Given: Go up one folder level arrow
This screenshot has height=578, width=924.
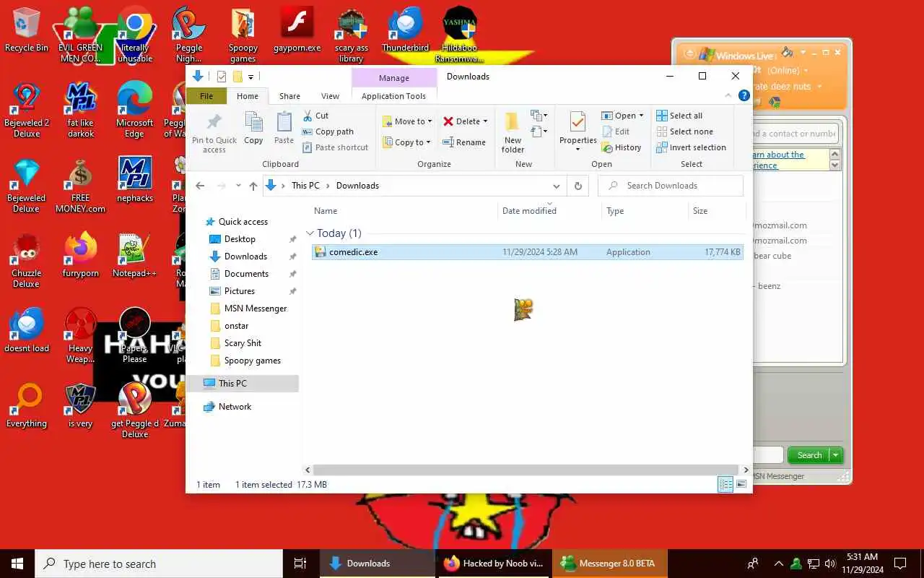Looking at the screenshot, I should 253,186.
